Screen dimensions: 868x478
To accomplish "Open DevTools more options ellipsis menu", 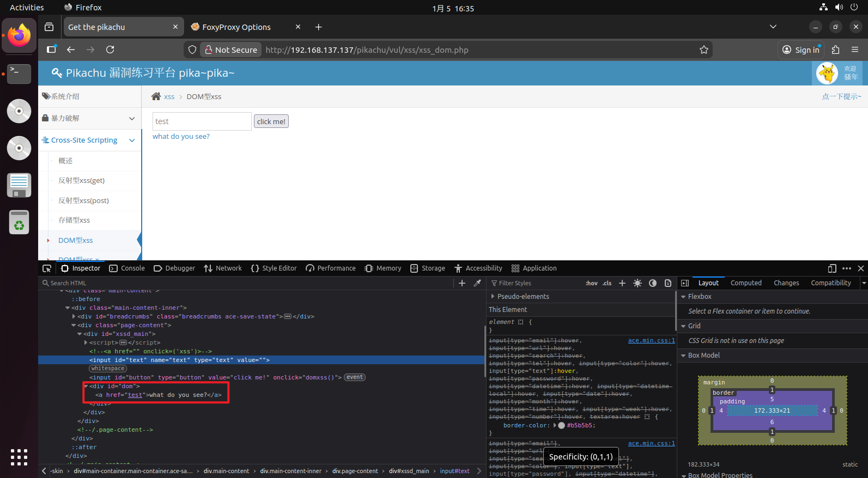I will click(847, 268).
